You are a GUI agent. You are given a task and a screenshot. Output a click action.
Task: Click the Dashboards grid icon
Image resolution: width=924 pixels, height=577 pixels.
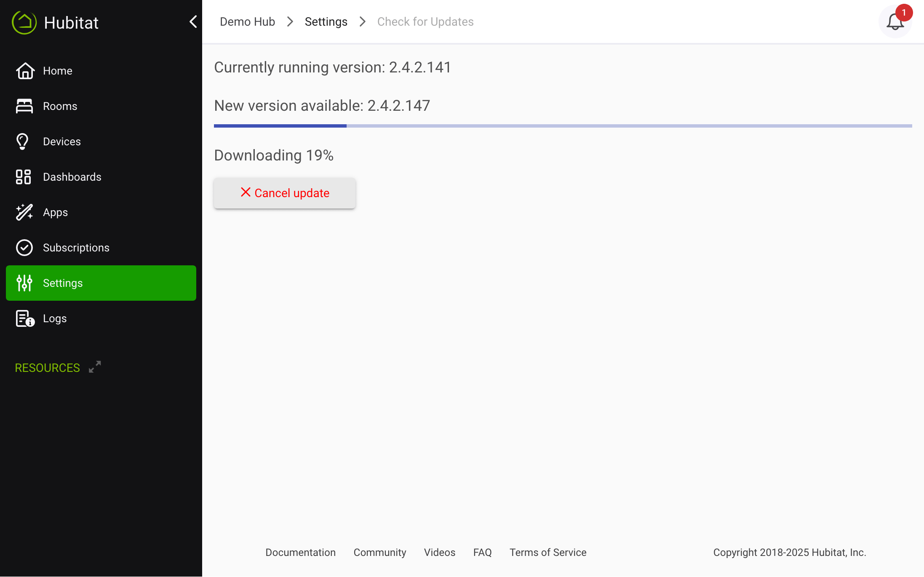click(24, 177)
